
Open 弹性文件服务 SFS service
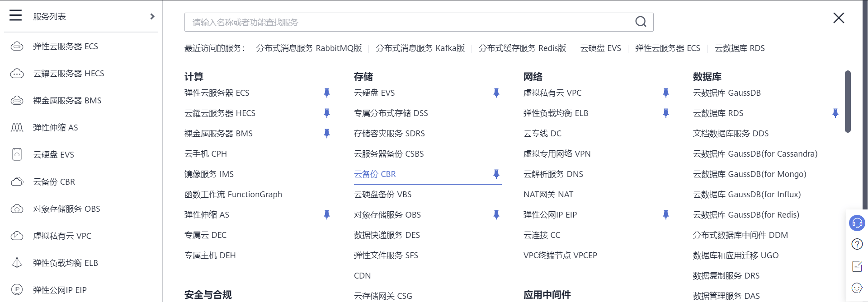click(x=386, y=256)
